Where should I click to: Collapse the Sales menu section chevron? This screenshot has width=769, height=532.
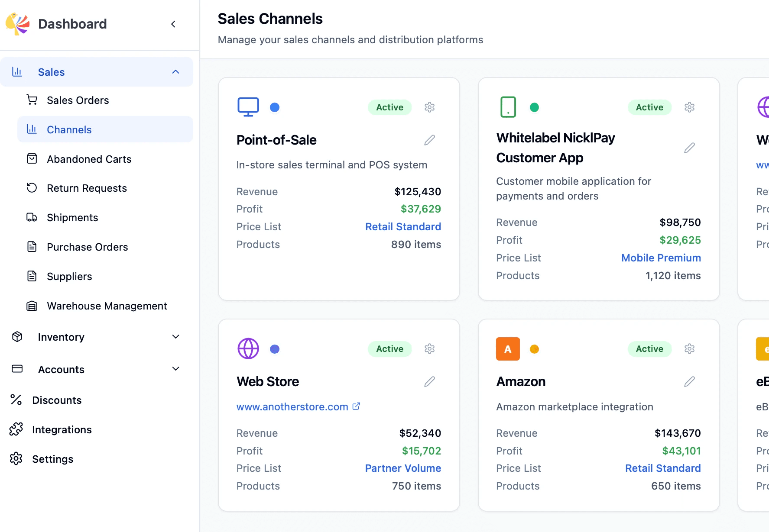(x=175, y=72)
